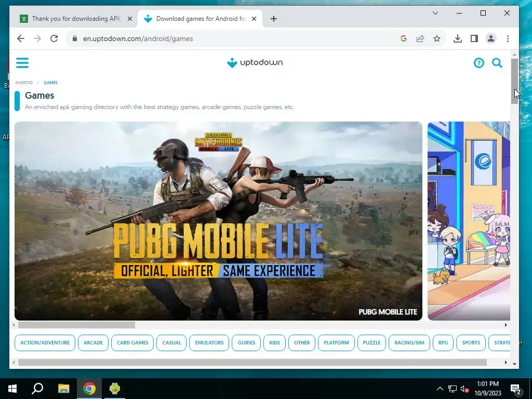Select the KIDS category
The width and height of the screenshot is (532, 399).
click(x=274, y=343)
